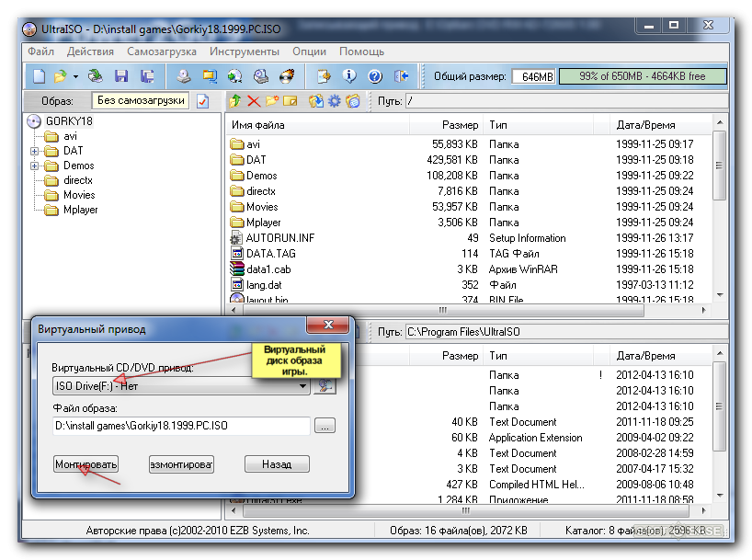Viewport: 752px width, 560px height.
Task: Open the Действия menu
Action: coord(90,51)
